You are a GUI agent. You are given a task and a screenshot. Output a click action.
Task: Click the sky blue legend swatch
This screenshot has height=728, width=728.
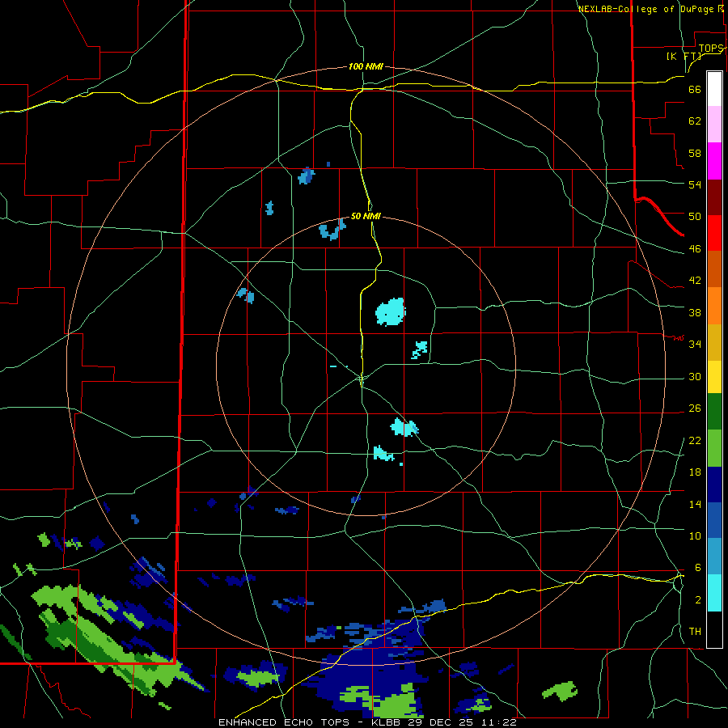tap(714, 557)
